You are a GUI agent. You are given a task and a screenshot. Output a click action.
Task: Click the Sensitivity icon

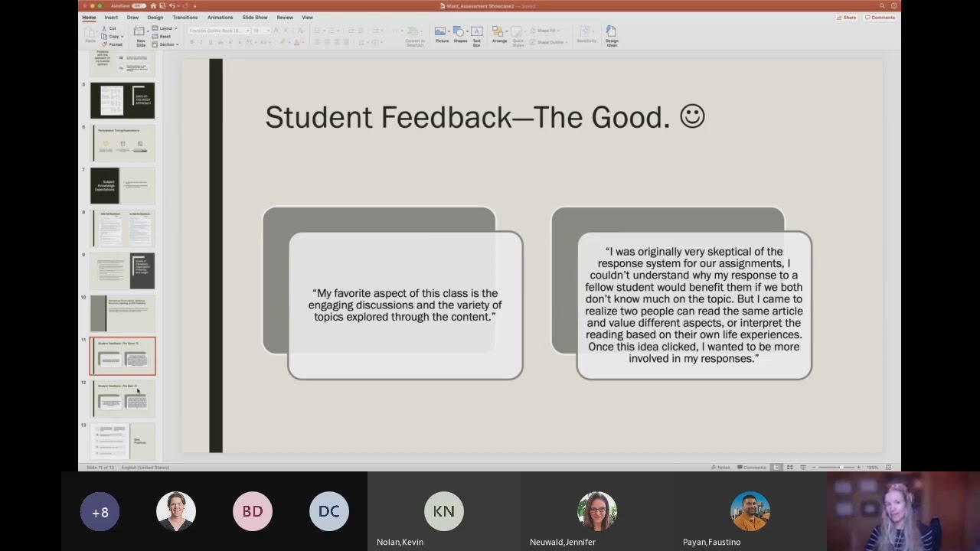[x=586, y=31]
